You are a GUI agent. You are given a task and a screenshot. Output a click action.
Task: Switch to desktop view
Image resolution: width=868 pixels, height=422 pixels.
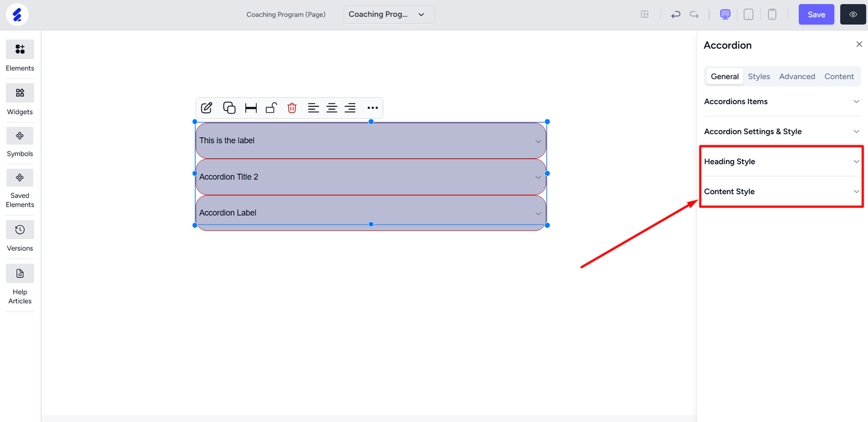tap(725, 15)
